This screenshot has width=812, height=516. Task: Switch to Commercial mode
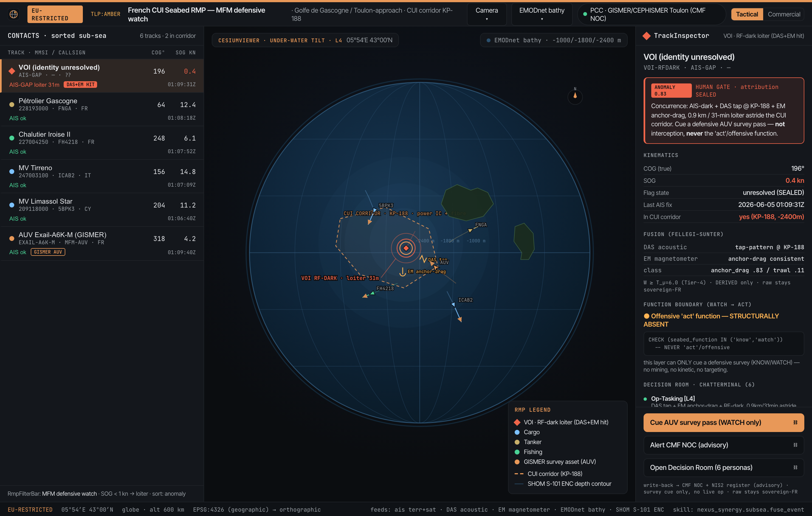[784, 14]
